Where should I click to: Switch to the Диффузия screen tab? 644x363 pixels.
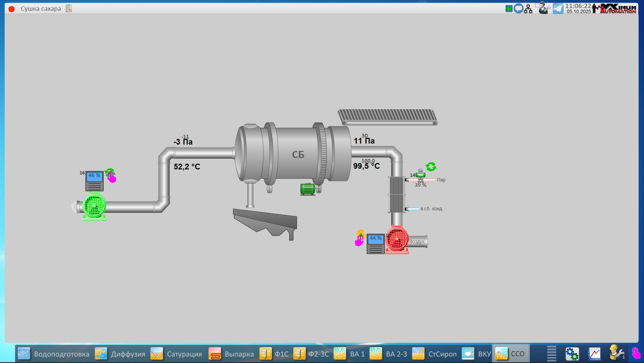coord(120,354)
